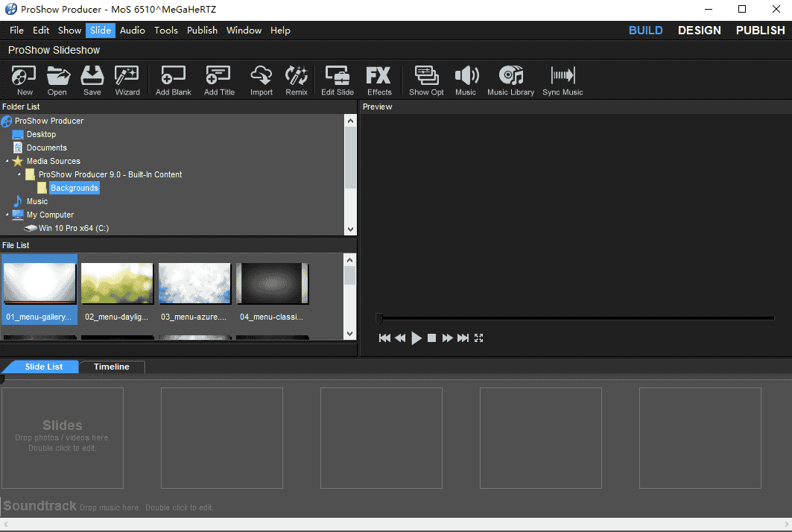Open the Publish menu

coord(202,31)
